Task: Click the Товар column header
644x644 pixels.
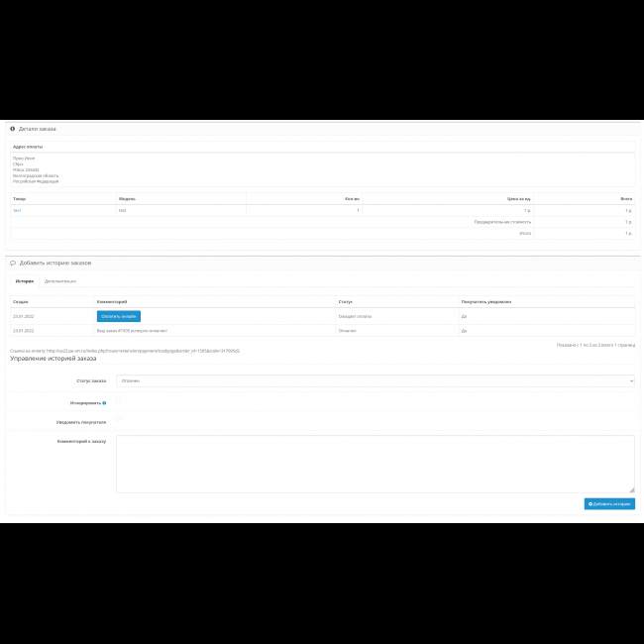Action: click(x=20, y=199)
